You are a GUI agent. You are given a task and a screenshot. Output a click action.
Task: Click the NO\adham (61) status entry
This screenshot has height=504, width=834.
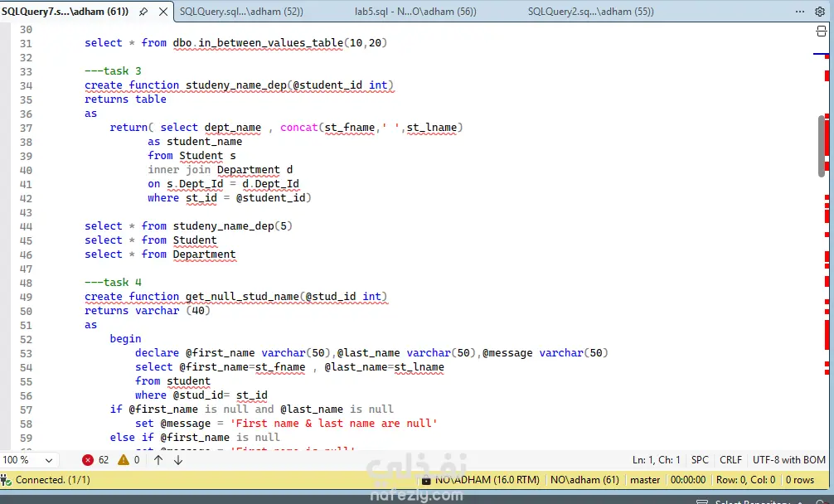(584, 480)
